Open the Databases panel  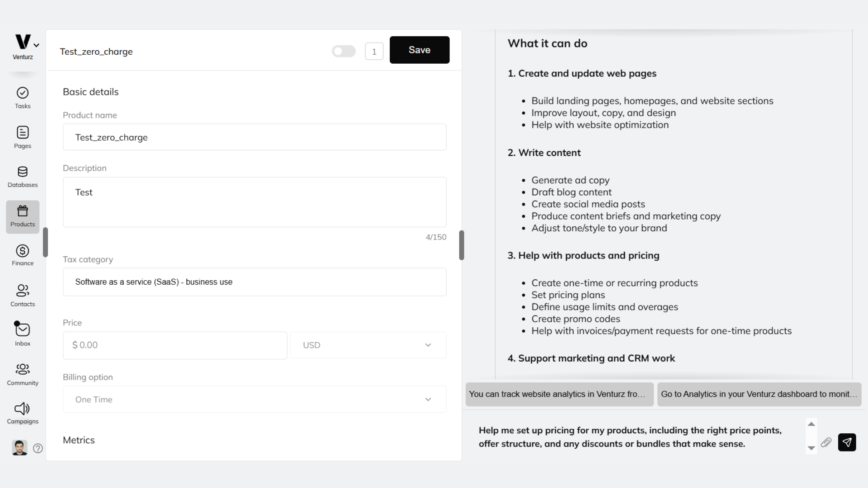(22, 176)
